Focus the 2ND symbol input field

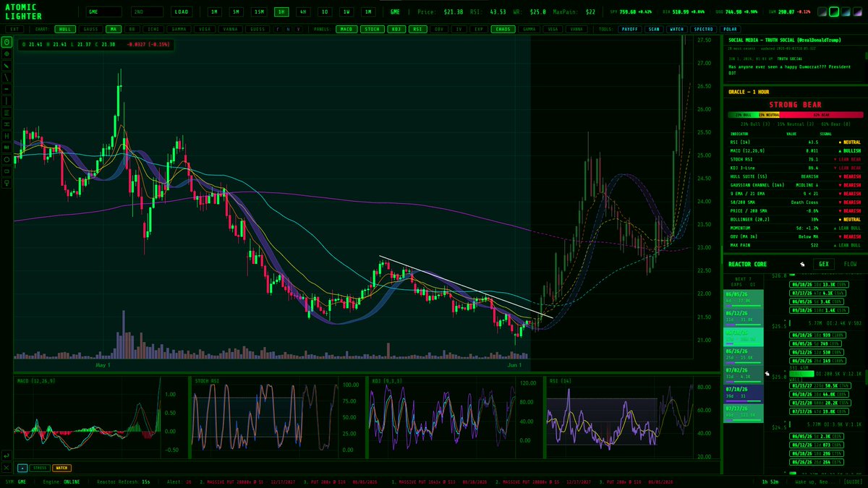tap(147, 12)
